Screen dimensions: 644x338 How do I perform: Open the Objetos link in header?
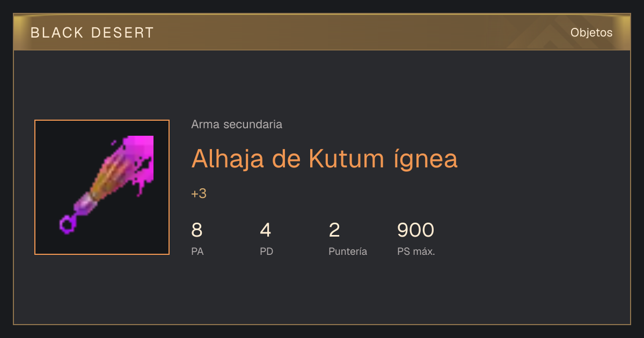[x=591, y=33]
